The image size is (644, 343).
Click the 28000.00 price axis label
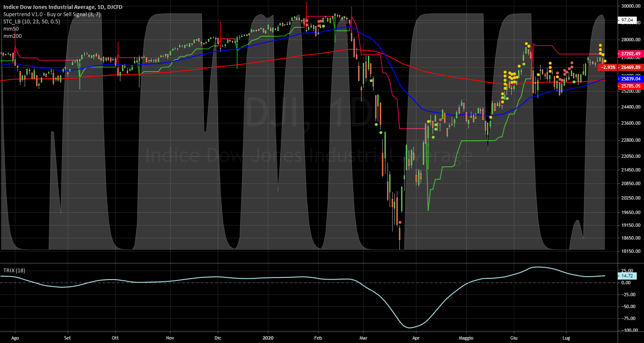pos(630,40)
